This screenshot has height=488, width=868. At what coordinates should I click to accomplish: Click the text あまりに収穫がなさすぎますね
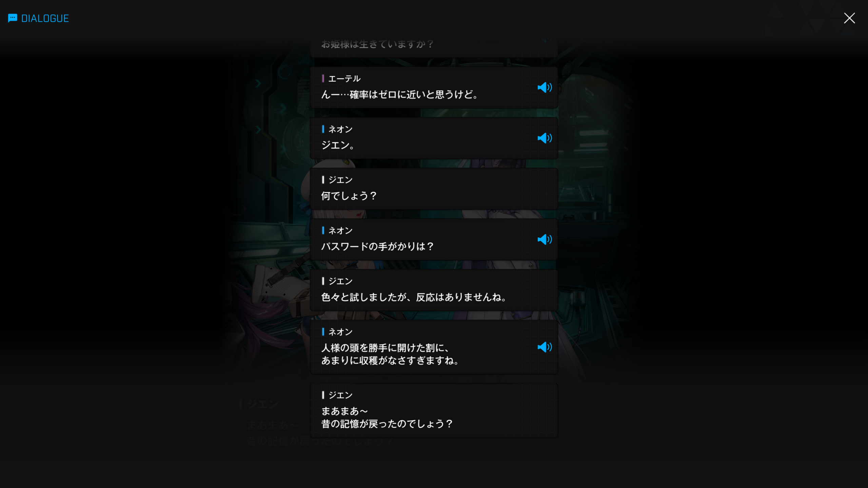[390, 361]
